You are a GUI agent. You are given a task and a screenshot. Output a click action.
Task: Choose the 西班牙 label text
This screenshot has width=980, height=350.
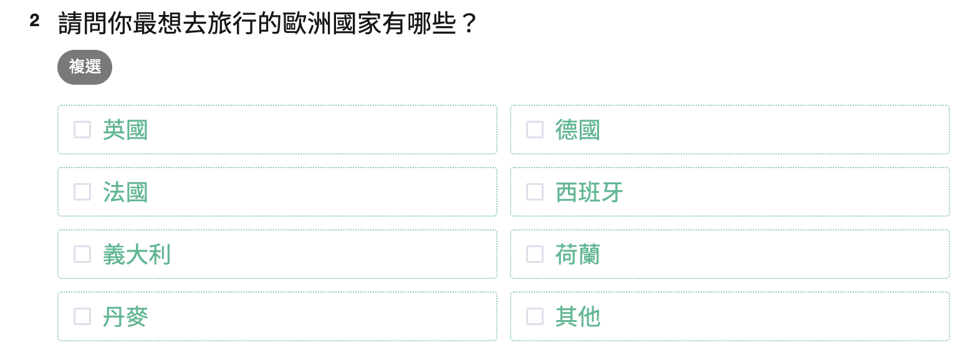(x=589, y=192)
